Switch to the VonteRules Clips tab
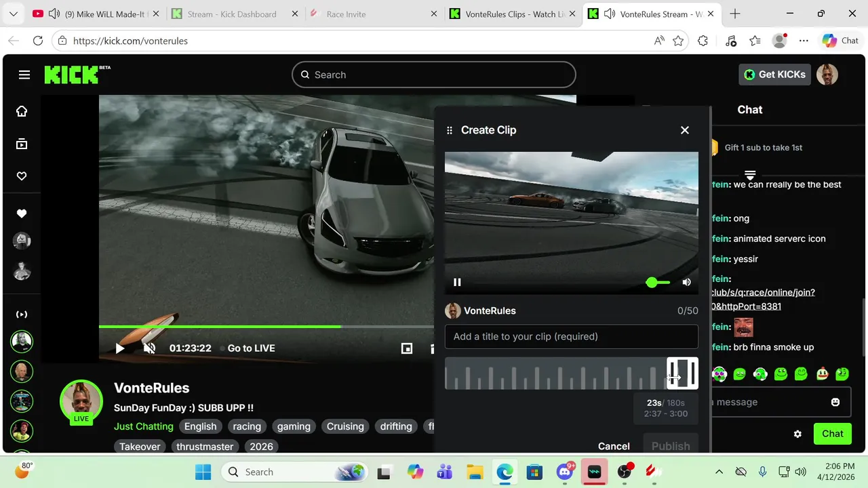 [512, 14]
